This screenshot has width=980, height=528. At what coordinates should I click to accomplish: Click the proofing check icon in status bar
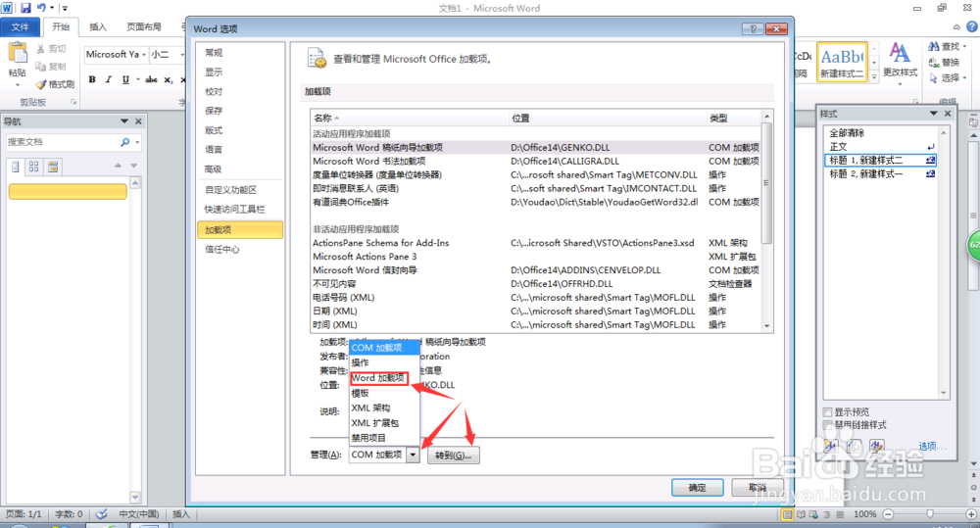101,514
